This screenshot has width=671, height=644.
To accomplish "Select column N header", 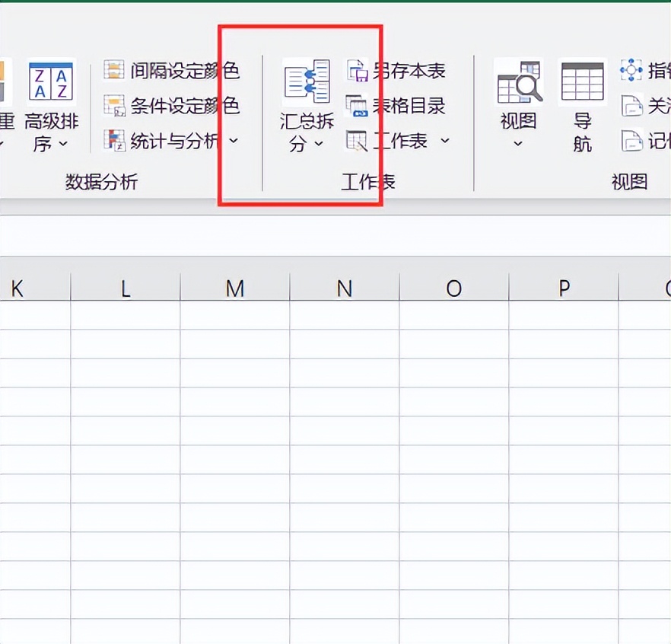I will pyautogui.click(x=345, y=288).
